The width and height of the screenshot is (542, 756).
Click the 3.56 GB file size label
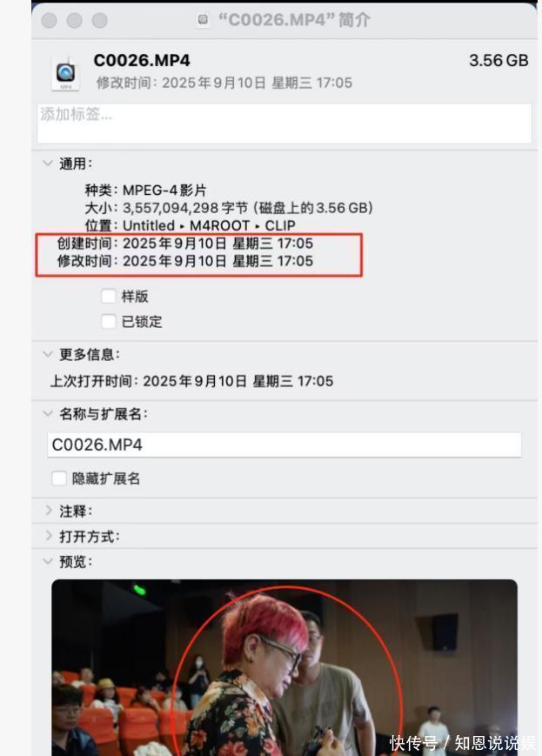point(499,61)
